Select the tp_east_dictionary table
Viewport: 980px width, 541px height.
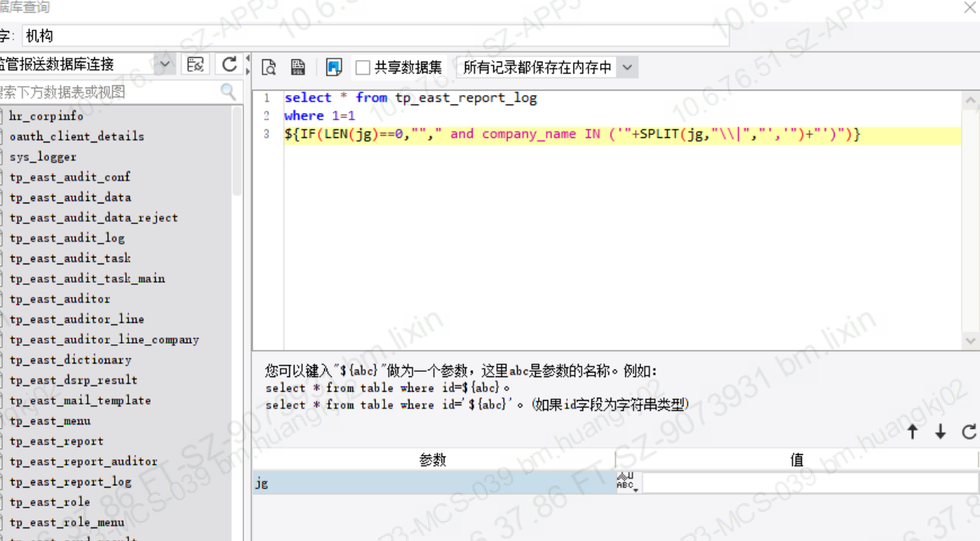(x=70, y=360)
